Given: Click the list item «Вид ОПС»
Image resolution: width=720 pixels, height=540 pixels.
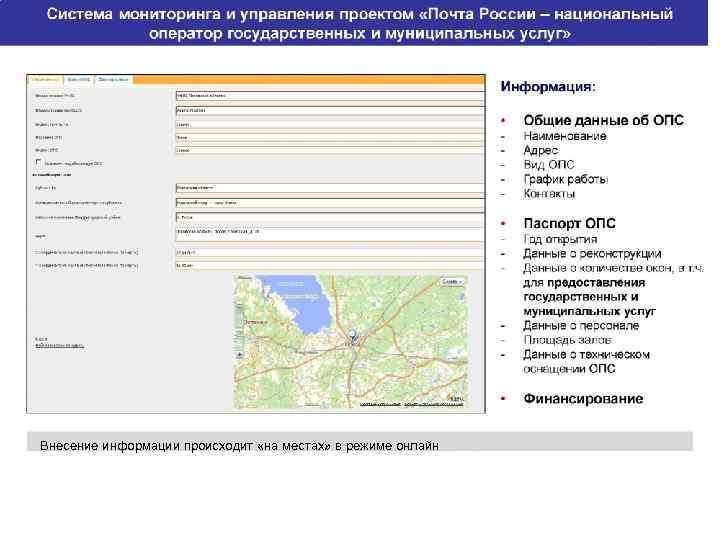Looking at the screenshot, I should pos(549,164).
